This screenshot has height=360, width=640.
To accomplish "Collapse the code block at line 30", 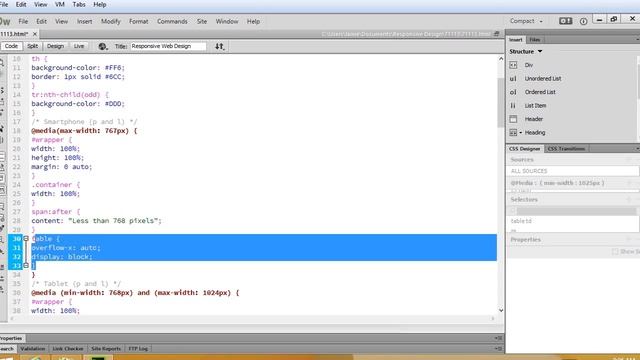I will pyautogui.click(x=26, y=238).
